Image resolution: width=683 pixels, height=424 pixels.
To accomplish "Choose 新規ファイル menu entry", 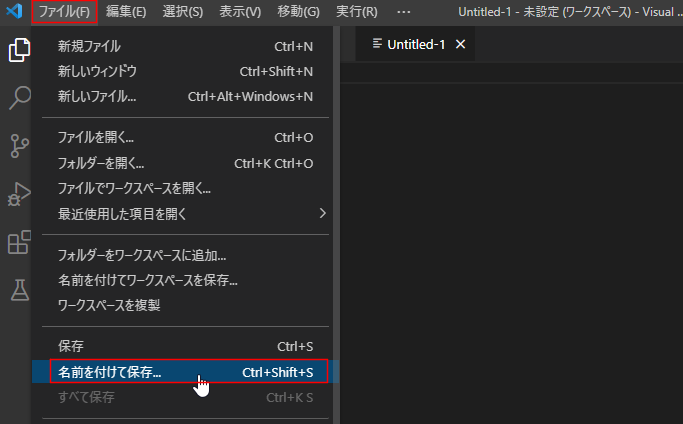I will 186,46.
